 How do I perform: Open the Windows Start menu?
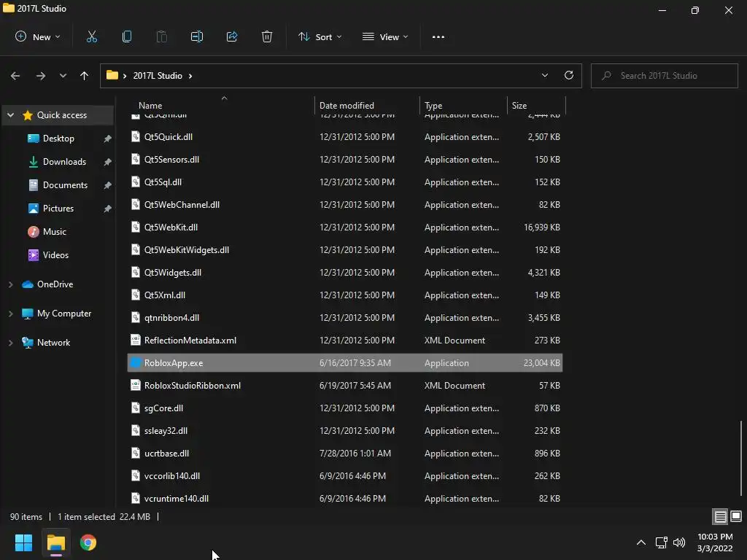(23, 542)
